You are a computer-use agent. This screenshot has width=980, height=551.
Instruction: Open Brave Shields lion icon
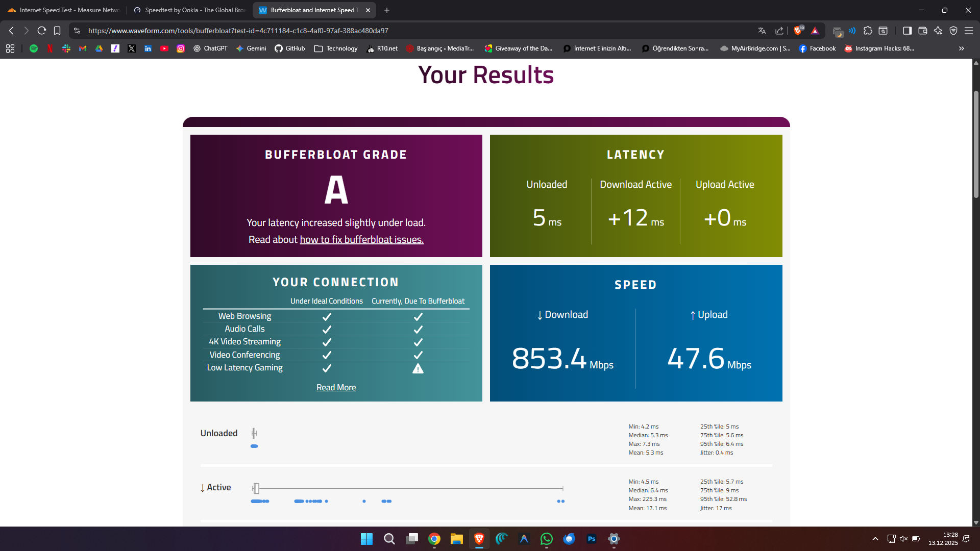point(798,31)
